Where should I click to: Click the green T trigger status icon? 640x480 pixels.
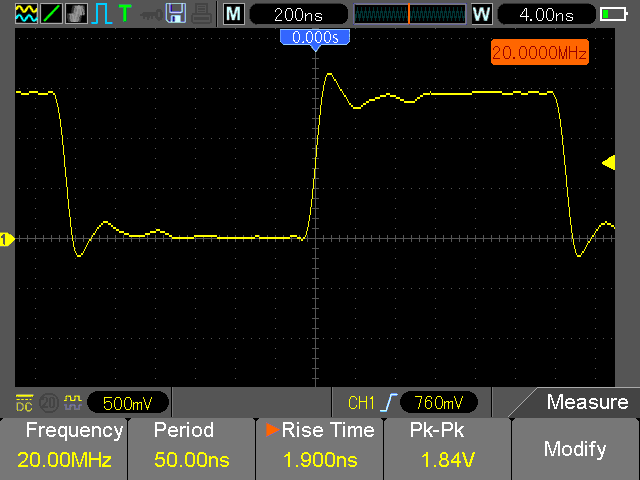125,13
